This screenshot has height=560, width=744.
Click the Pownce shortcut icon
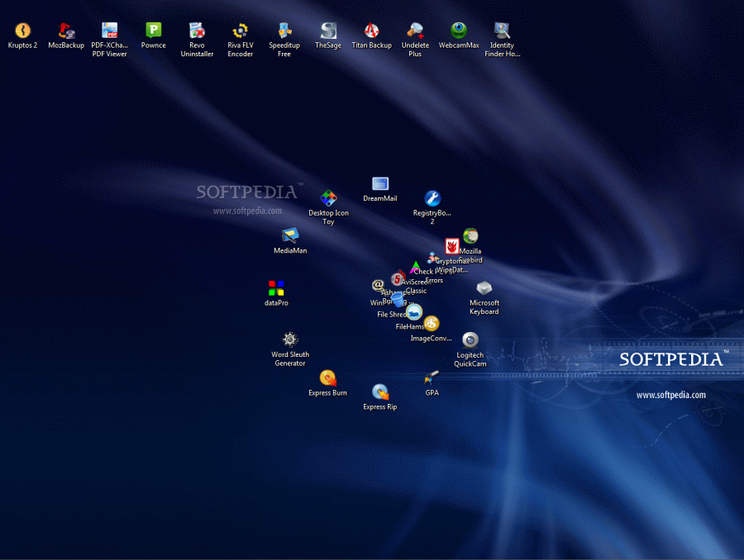click(153, 31)
